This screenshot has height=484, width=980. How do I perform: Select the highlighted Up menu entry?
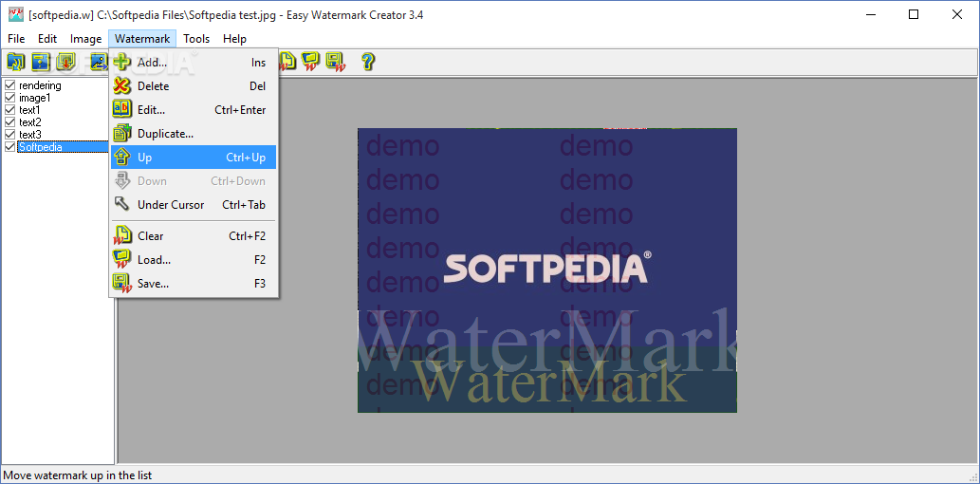click(194, 158)
